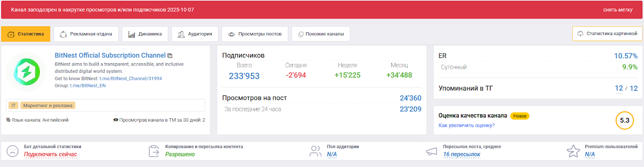This screenshot has width=644, height=167.
Task: Click the people icon in the Аудитория tab
Action: (x=181, y=35)
